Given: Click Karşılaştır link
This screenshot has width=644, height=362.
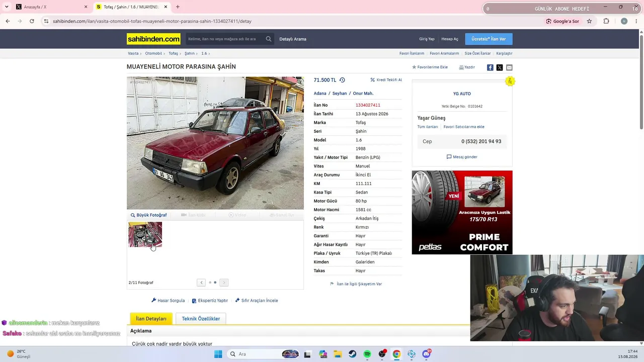Looking at the screenshot, I should pos(504,53).
